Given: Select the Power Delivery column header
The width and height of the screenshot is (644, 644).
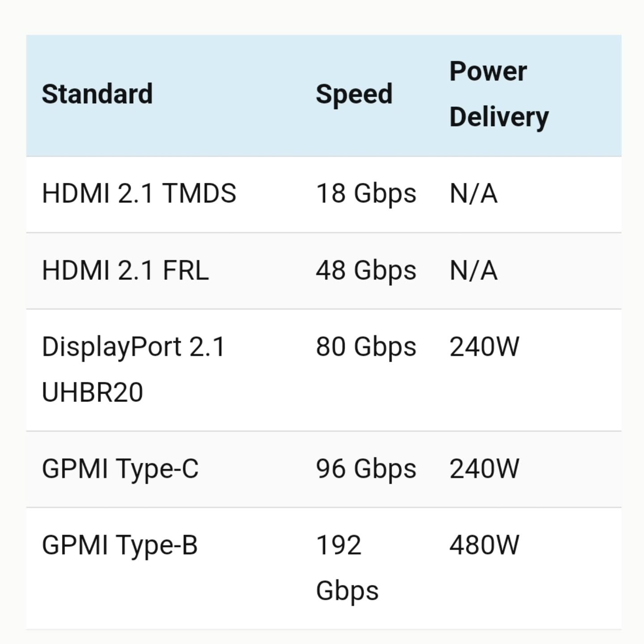Looking at the screenshot, I should (x=499, y=94).
